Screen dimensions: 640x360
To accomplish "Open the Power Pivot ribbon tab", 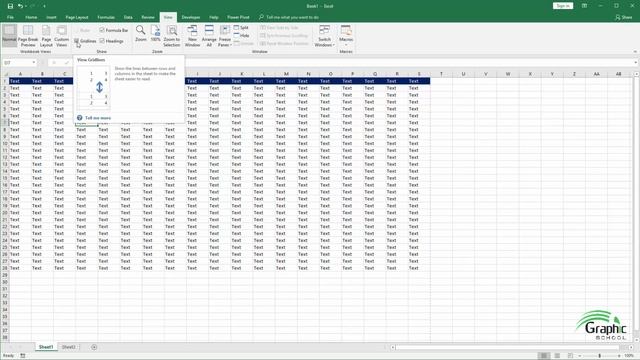I will coord(238,17).
